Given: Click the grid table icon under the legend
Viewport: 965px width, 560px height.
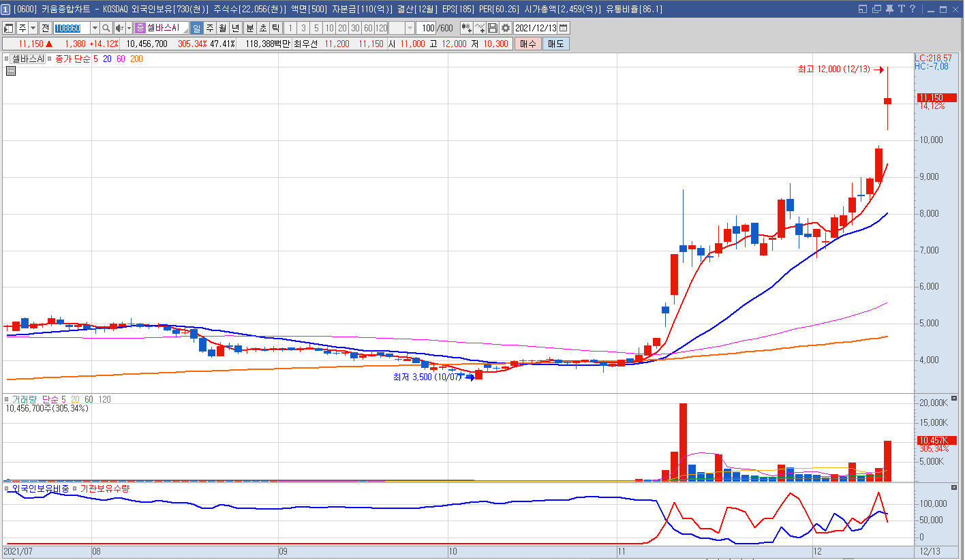Looking at the screenshot, I should pyautogui.click(x=11, y=71).
